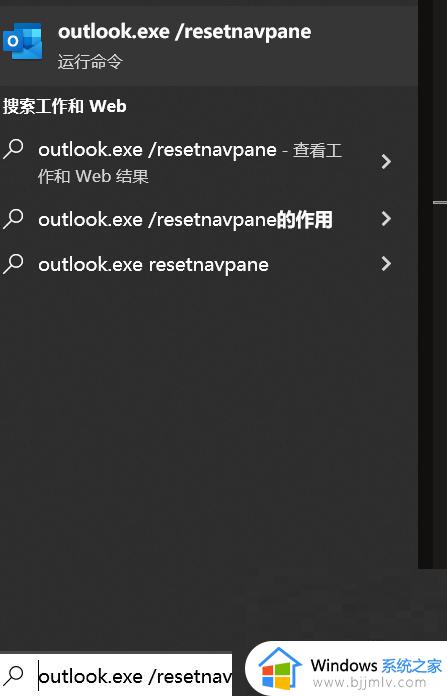
Task: Click search icon beside '查看工作和 Web 结果' suggestion
Action: 13,149
